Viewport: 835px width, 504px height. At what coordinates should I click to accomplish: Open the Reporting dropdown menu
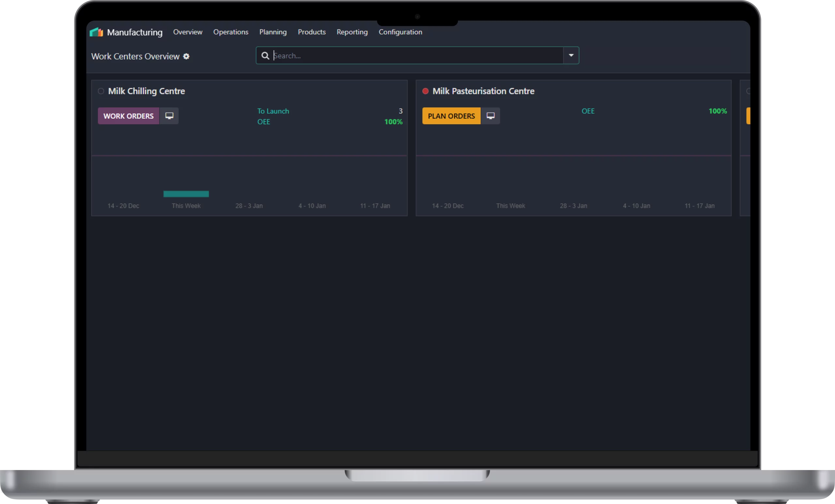click(352, 32)
